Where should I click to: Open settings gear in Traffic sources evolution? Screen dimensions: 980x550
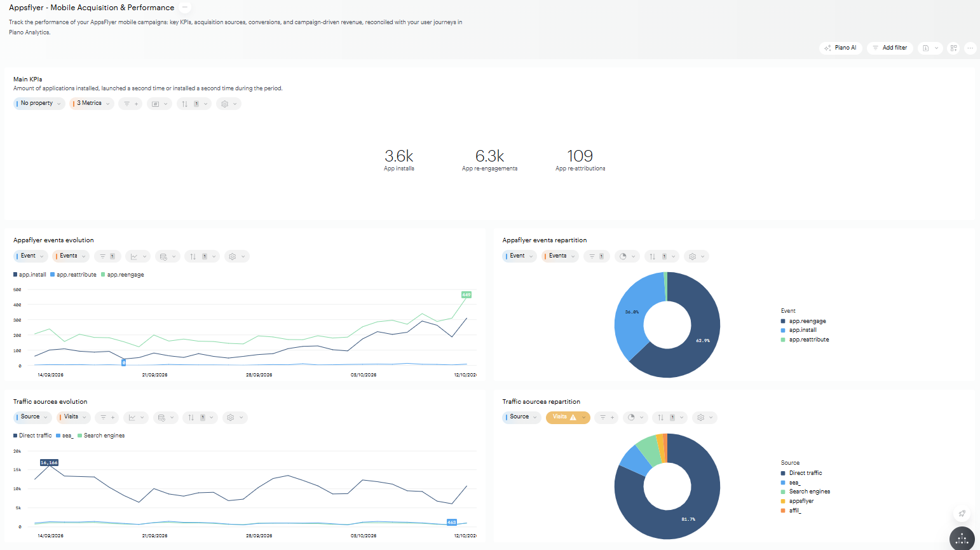pos(235,418)
